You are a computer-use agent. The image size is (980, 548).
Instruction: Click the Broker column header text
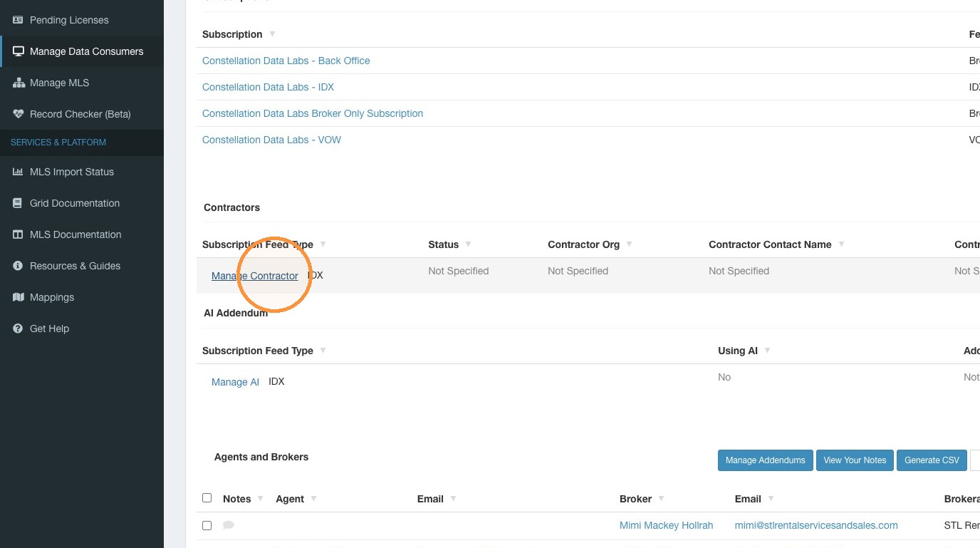[x=635, y=499]
